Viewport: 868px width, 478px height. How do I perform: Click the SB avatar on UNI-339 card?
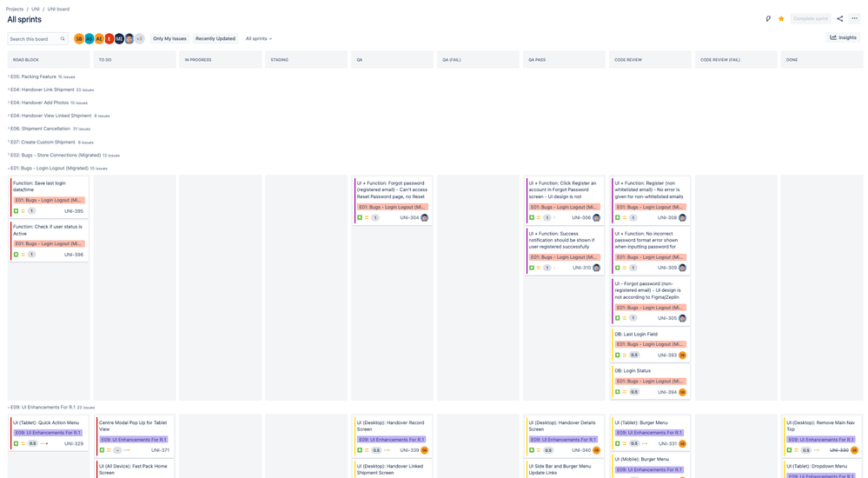pos(425,450)
